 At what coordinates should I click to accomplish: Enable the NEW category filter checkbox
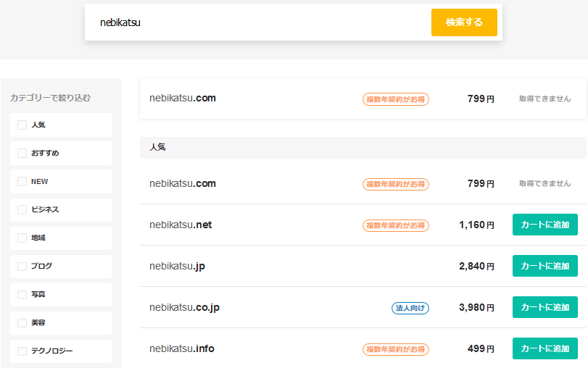[x=22, y=181]
